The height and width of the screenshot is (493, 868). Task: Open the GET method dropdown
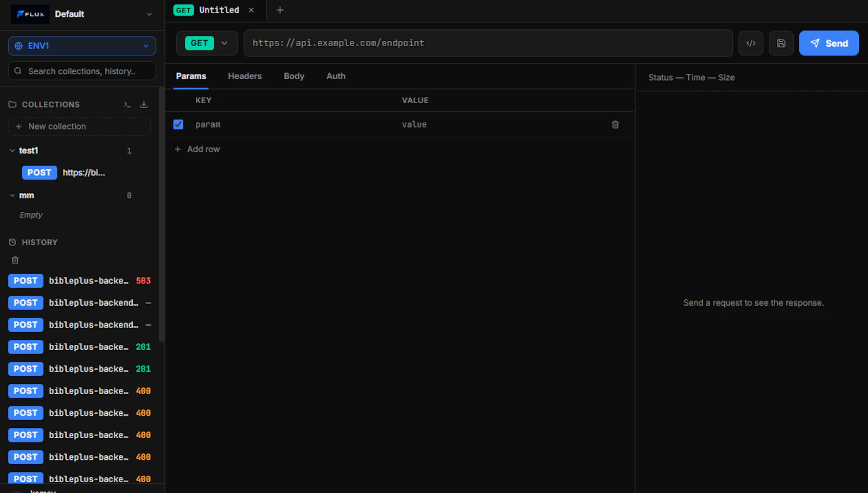pos(207,43)
